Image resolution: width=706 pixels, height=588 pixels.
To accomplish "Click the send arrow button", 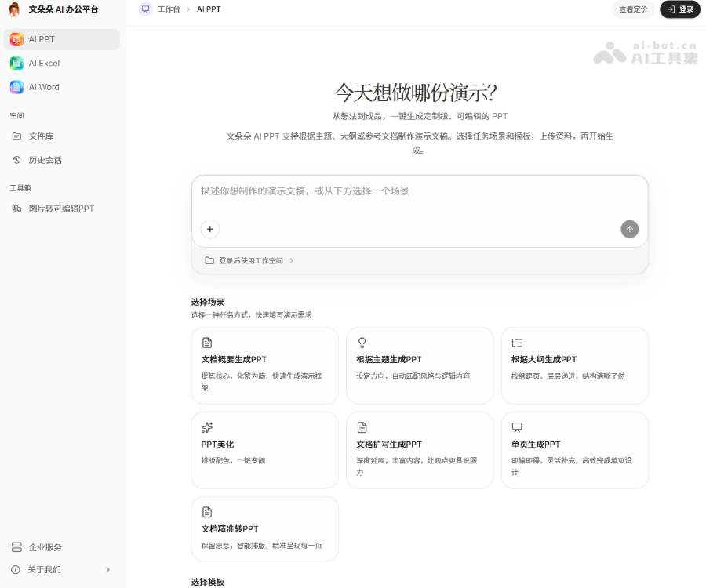I will pos(629,229).
